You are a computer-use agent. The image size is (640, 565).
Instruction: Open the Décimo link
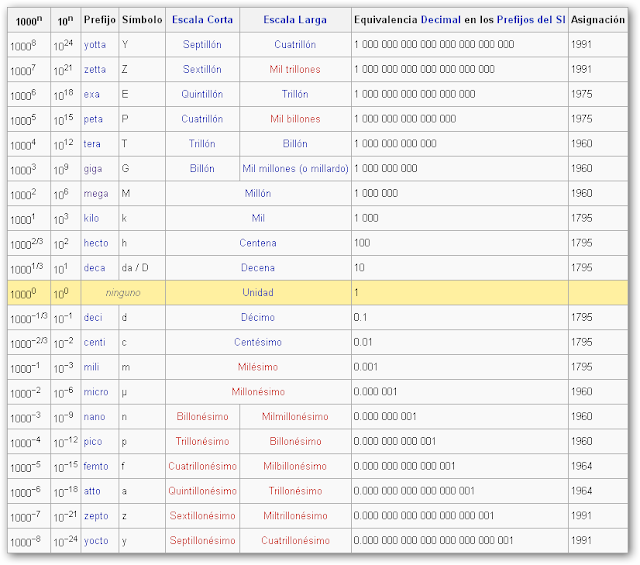coord(258,318)
